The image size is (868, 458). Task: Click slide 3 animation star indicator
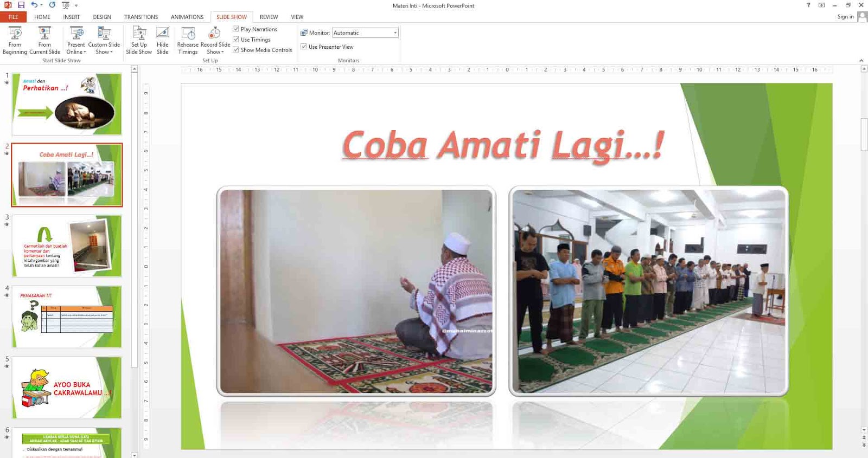click(7, 224)
